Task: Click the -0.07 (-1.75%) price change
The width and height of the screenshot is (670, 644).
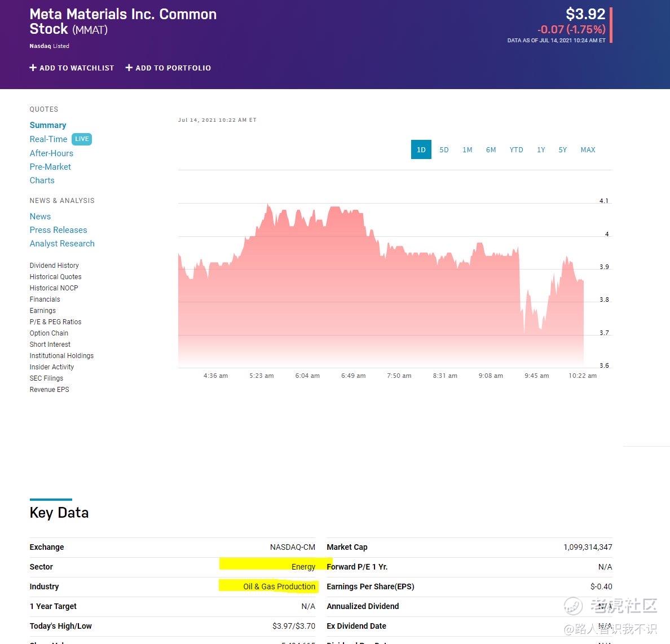Action: pos(571,29)
